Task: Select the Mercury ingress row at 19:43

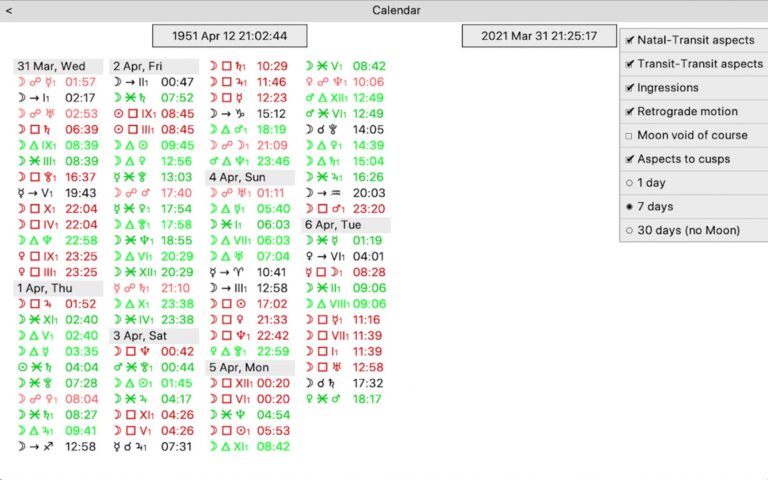Action: pos(56,193)
